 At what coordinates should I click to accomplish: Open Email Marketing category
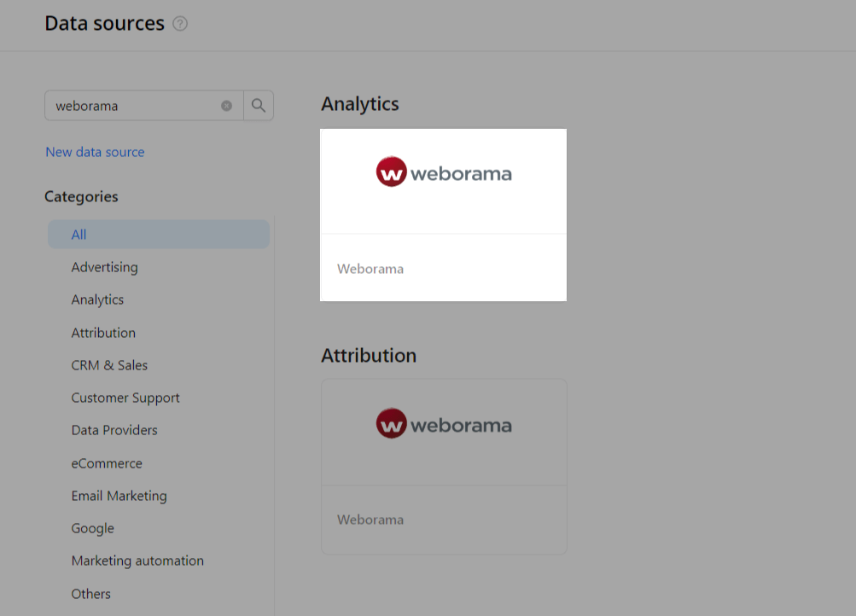pos(119,496)
